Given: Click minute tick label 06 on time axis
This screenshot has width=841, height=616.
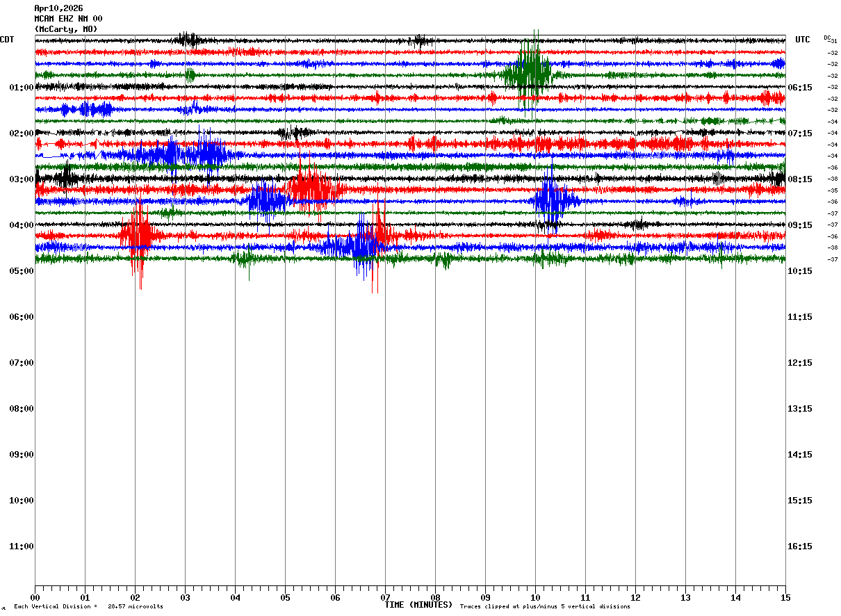Looking at the screenshot, I should pyautogui.click(x=335, y=597).
